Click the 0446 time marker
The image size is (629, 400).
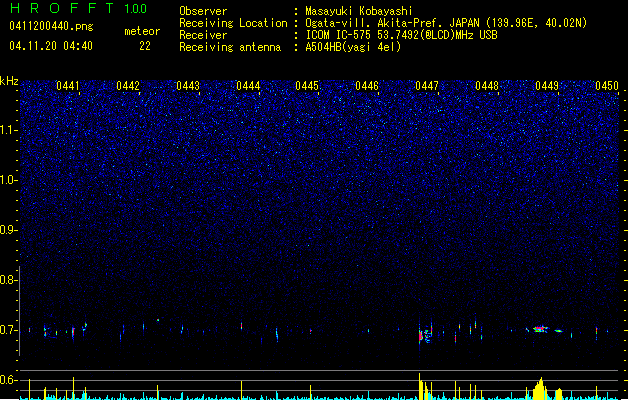point(367,86)
